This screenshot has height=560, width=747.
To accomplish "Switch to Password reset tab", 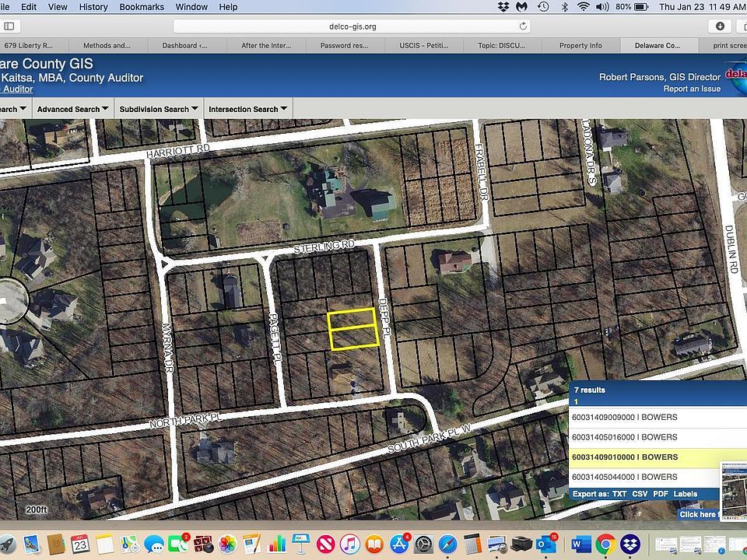I will click(344, 45).
